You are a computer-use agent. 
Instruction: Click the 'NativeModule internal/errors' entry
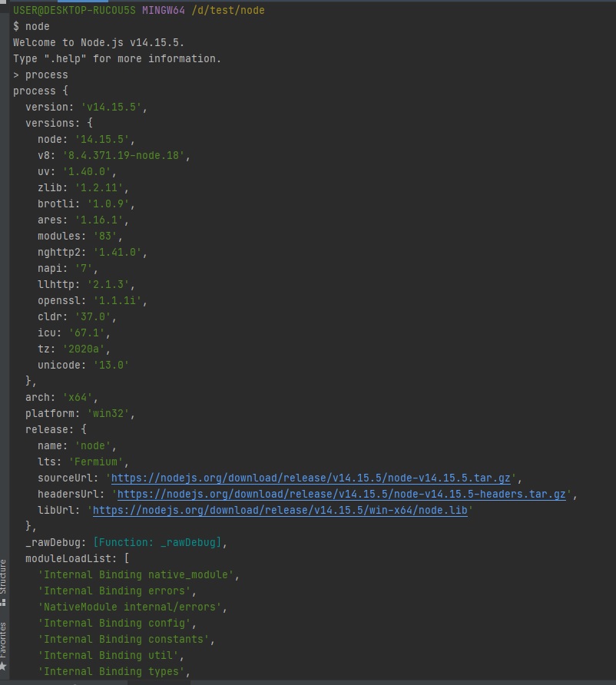pos(132,607)
